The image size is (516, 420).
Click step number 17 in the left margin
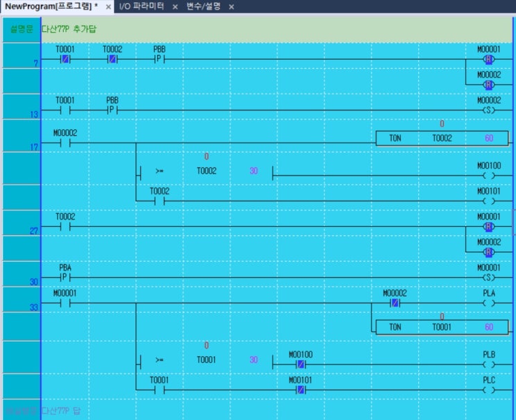(34, 147)
